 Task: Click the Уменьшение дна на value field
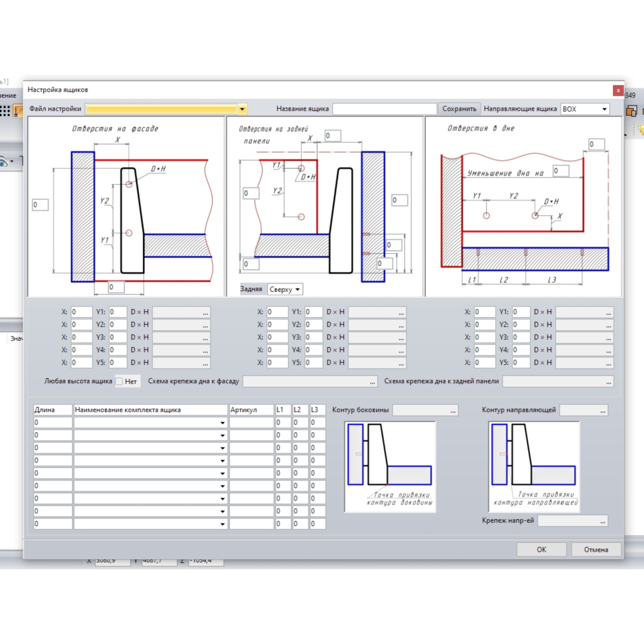click(560, 171)
